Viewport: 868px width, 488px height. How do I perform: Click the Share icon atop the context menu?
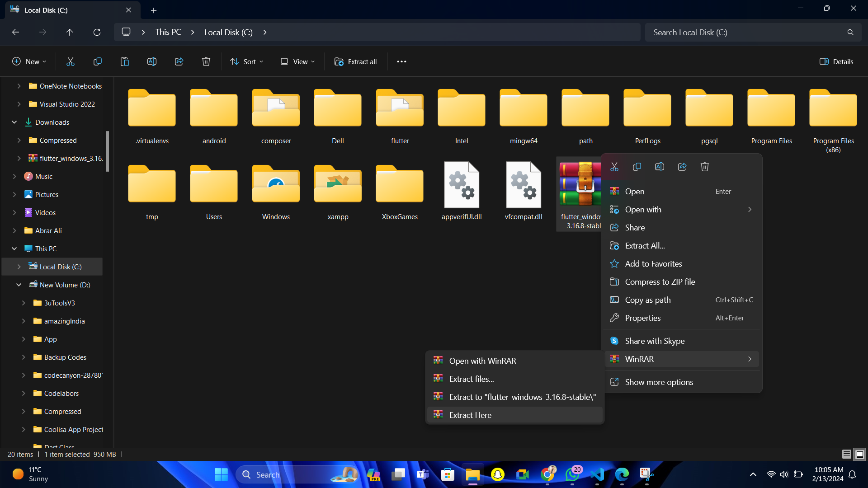pyautogui.click(x=682, y=167)
